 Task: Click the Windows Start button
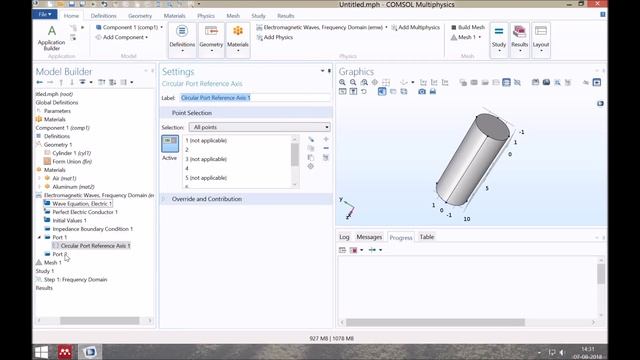41,352
